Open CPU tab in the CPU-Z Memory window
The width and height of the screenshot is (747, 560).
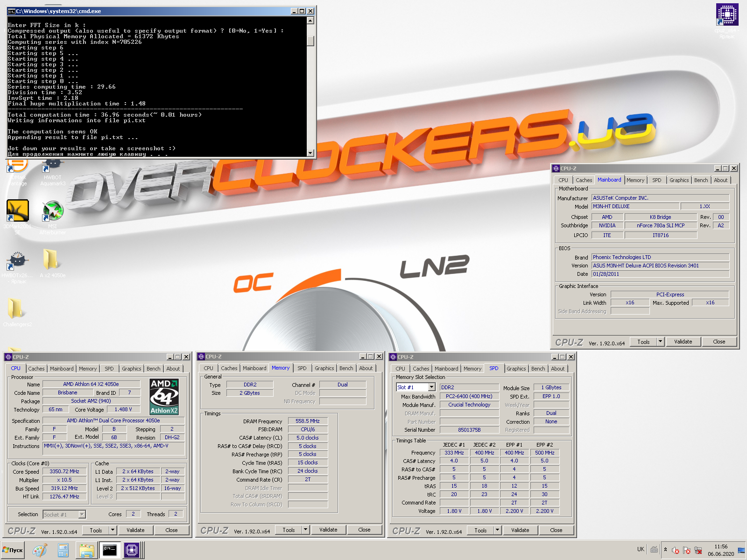pos(208,368)
